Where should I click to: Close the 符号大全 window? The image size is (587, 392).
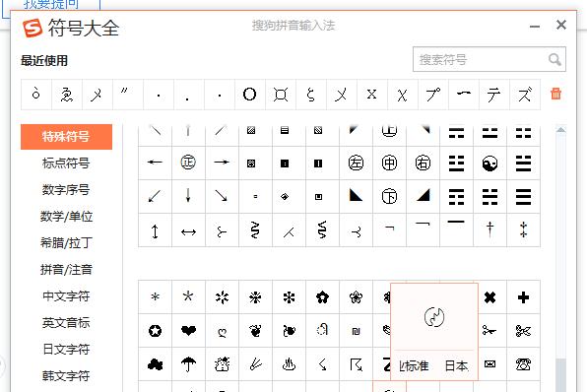pos(561,25)
